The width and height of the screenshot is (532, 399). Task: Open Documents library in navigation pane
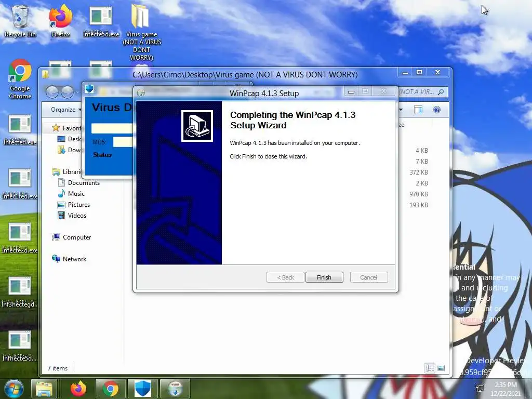(x=79, y=182)
